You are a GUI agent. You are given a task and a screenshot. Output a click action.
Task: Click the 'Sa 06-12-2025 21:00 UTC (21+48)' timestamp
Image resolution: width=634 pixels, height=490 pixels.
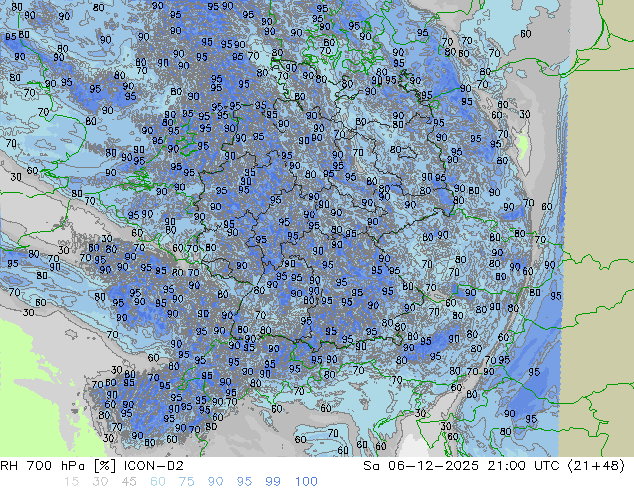click(494, 466)
